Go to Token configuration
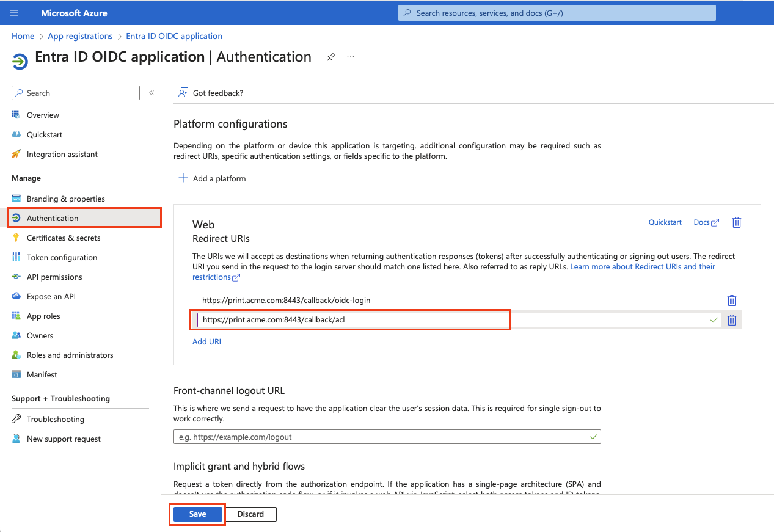Image resolution: width=774 pixels, height=532 pixels. point(62,257)
